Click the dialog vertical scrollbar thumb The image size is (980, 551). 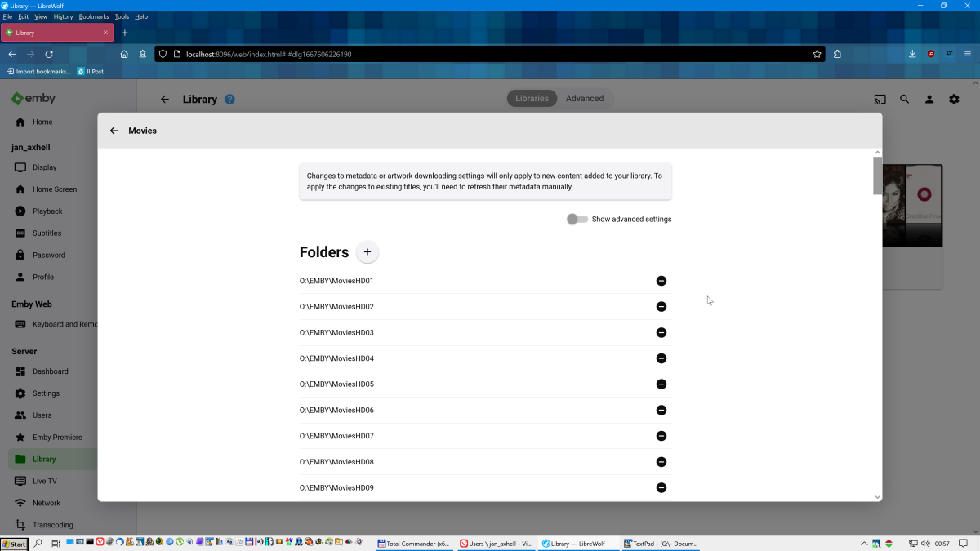(x=878, y=176)
